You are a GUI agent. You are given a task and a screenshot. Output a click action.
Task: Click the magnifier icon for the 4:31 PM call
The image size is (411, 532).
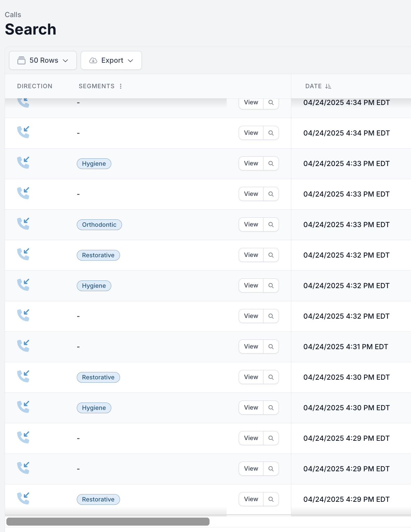click(271, 347)
